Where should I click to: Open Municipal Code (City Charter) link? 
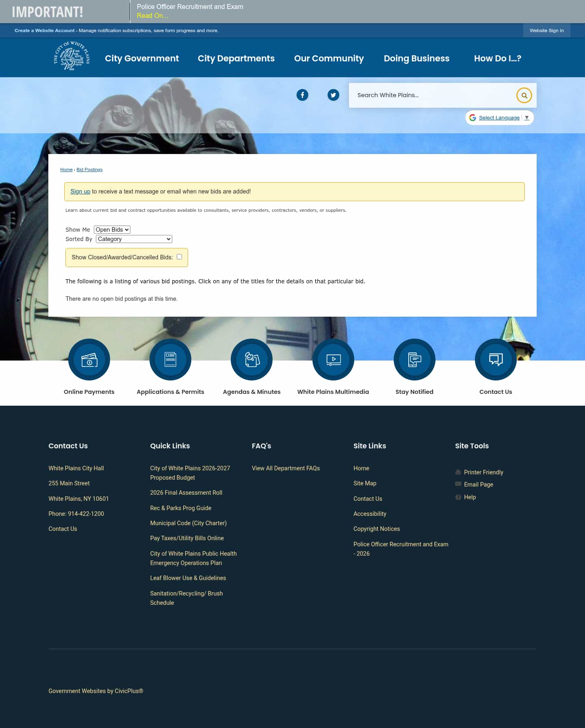(188, 523)
